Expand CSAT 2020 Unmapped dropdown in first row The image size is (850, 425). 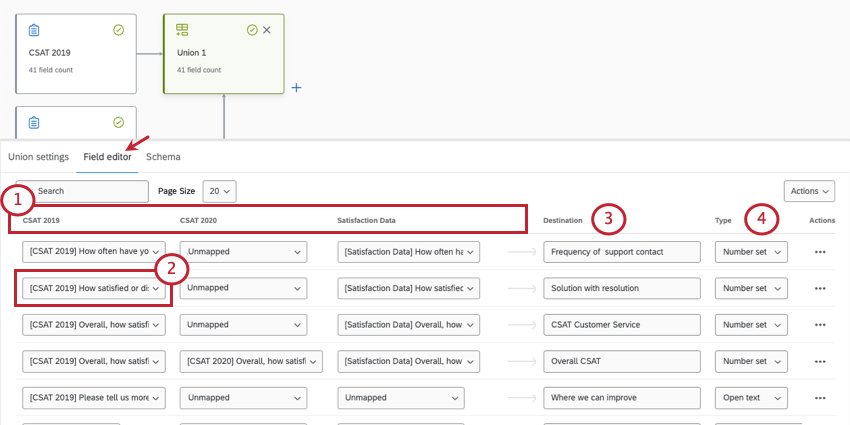pos(243,252)
